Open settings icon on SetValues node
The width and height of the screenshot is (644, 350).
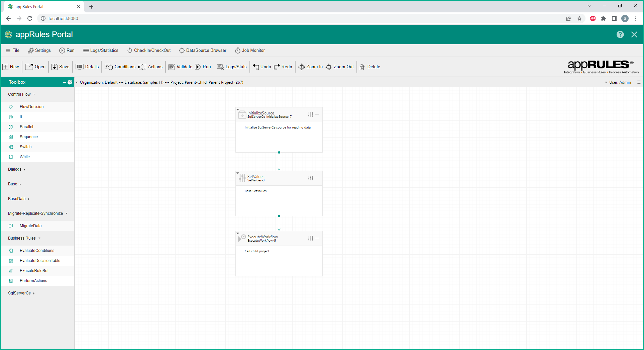coord(311,178)
